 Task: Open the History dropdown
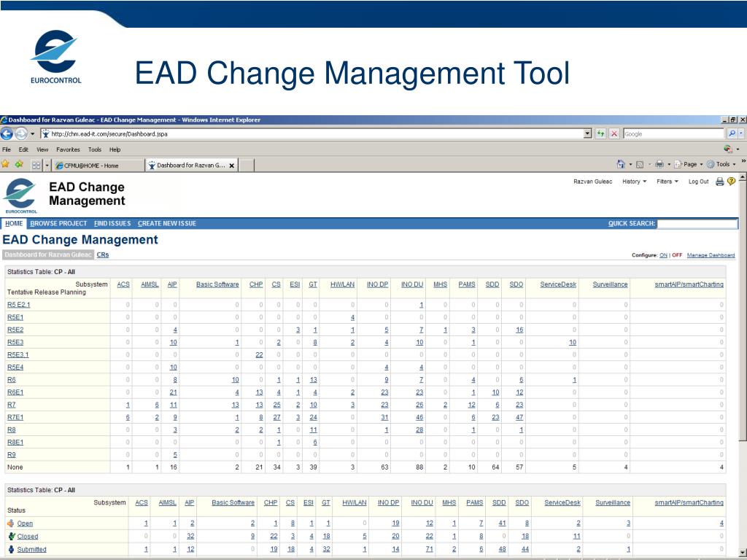coord(634,182)
